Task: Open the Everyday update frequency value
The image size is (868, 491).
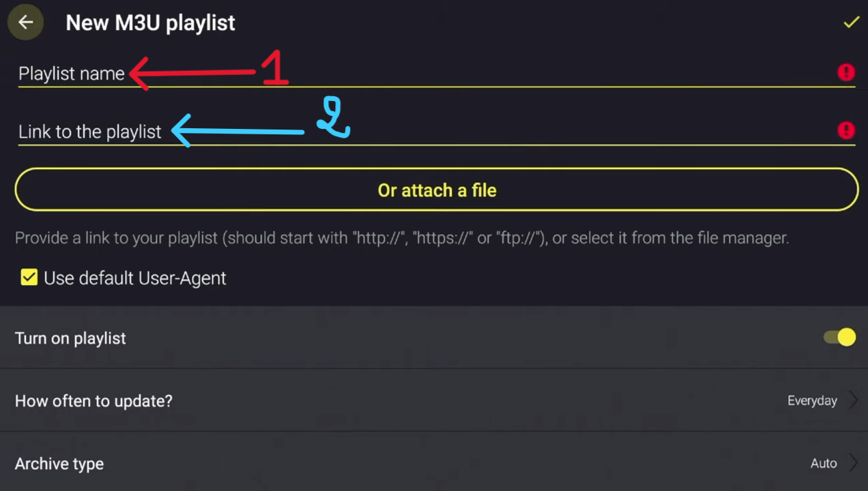Action: pyautogui.click(x=812, y=401)
